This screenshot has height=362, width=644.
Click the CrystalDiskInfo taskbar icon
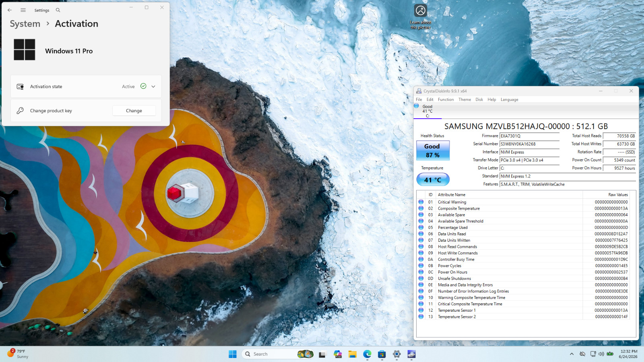click(411, 354)
